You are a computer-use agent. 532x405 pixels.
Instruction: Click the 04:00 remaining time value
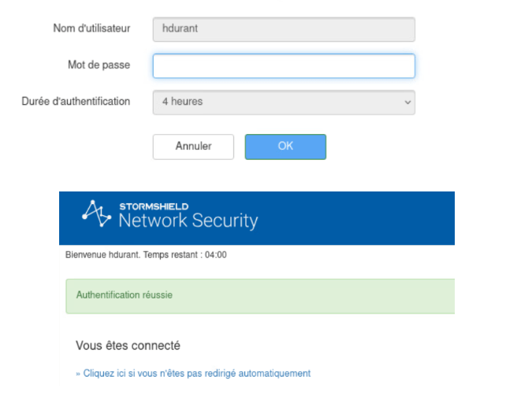point(216,255)
